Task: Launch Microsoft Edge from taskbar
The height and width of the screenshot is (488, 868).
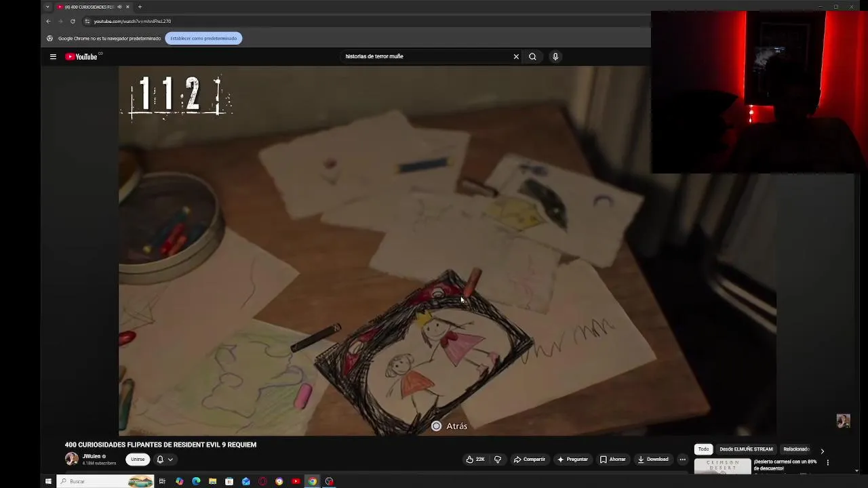Action: [196, 481]
